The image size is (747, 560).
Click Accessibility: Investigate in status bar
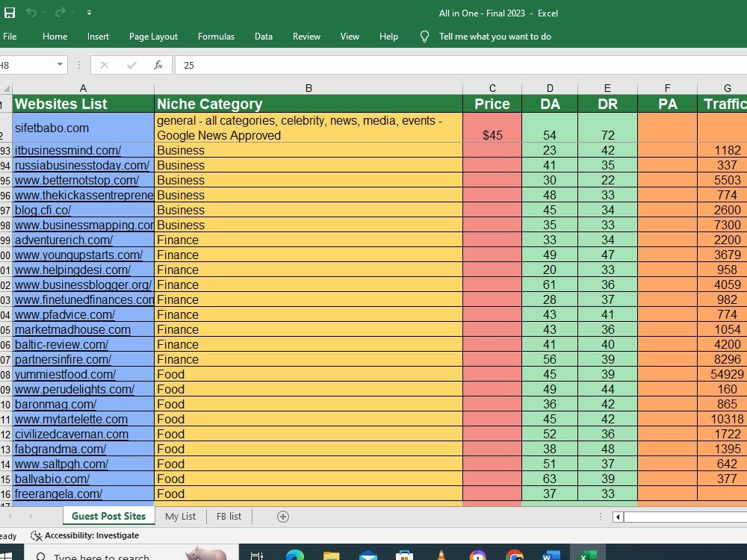[91, 535]
